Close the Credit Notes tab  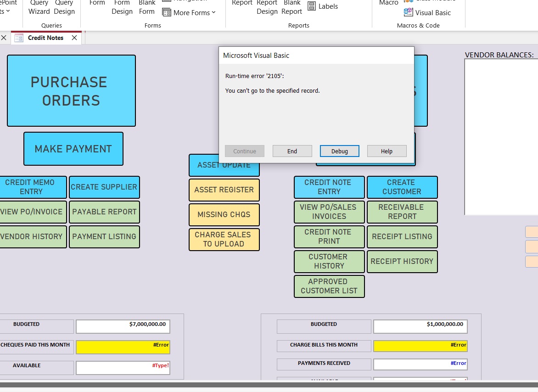[x=74, y=38]
